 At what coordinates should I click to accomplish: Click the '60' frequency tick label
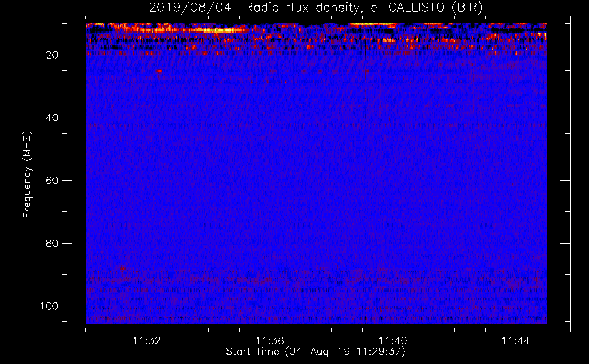52,181
